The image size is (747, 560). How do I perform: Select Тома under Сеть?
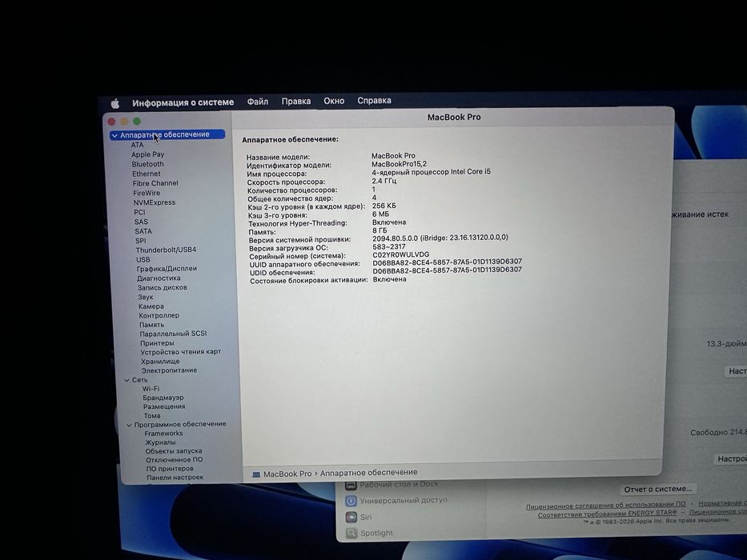152,416
